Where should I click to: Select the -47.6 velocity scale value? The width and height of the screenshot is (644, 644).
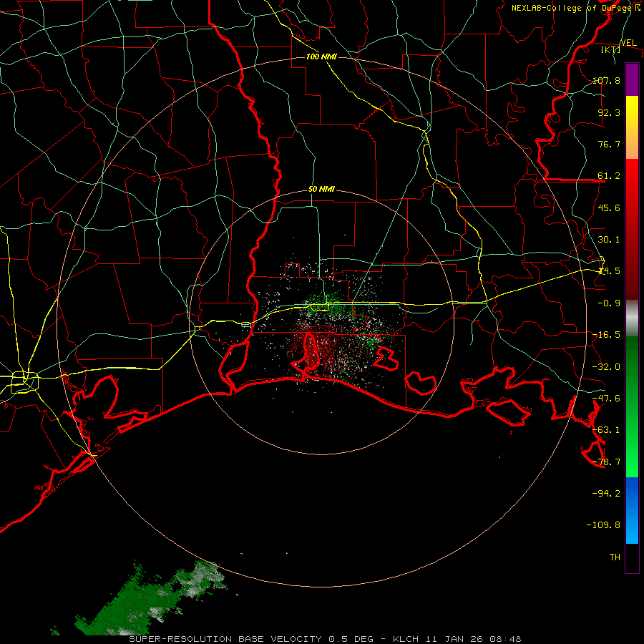[x=606, y=399]
